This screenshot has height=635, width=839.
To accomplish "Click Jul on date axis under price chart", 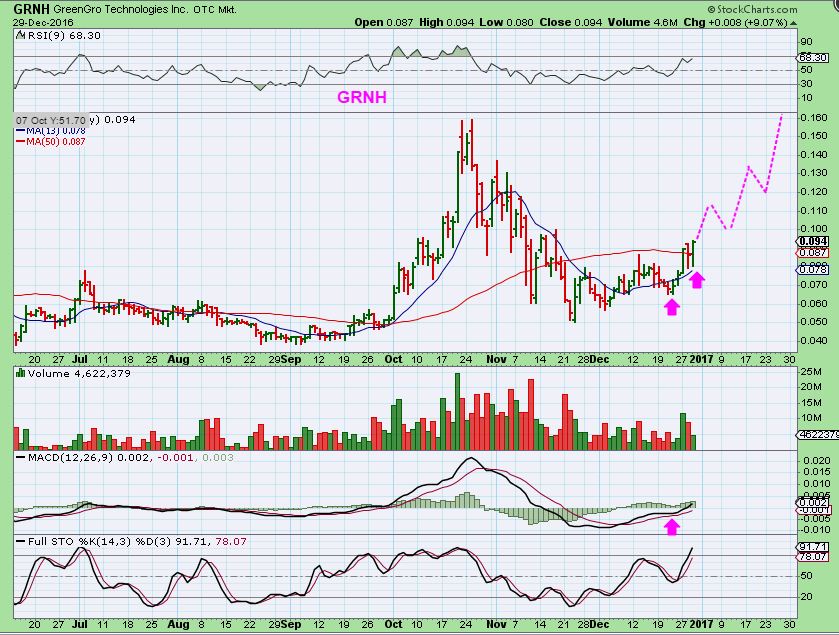I will coord(80,359).
